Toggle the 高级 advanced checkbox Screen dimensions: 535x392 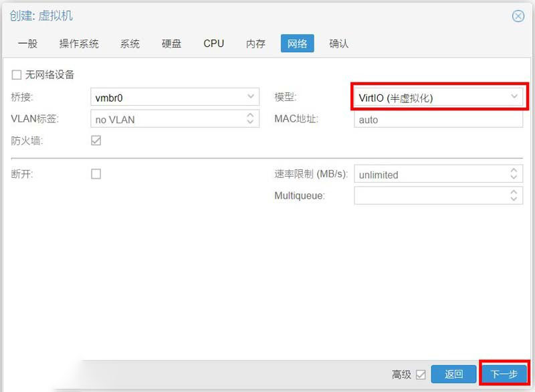click(x=421, y=375)
